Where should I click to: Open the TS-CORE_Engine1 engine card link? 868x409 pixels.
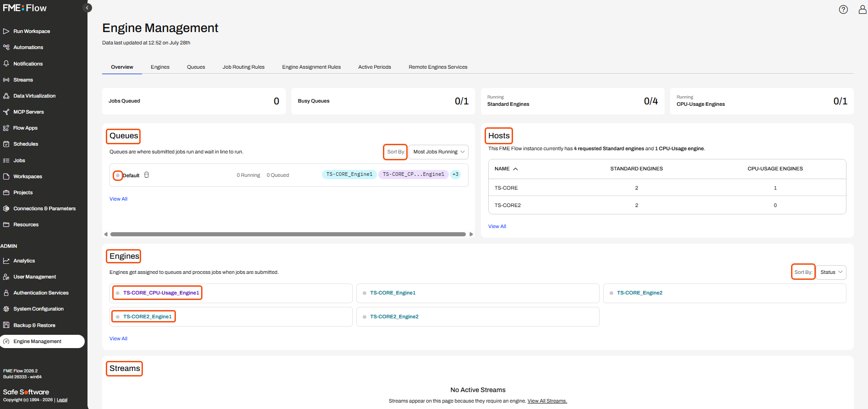click(x=393, y=293)
